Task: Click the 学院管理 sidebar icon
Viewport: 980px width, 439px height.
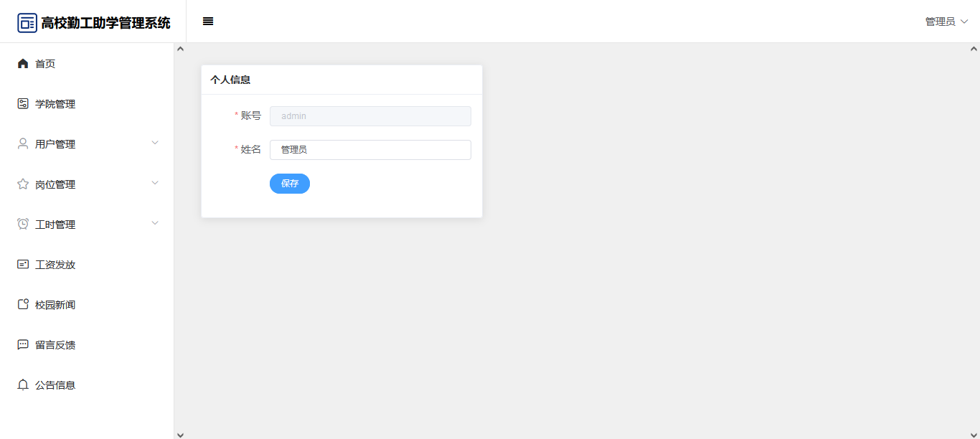Action: point(23,104)
